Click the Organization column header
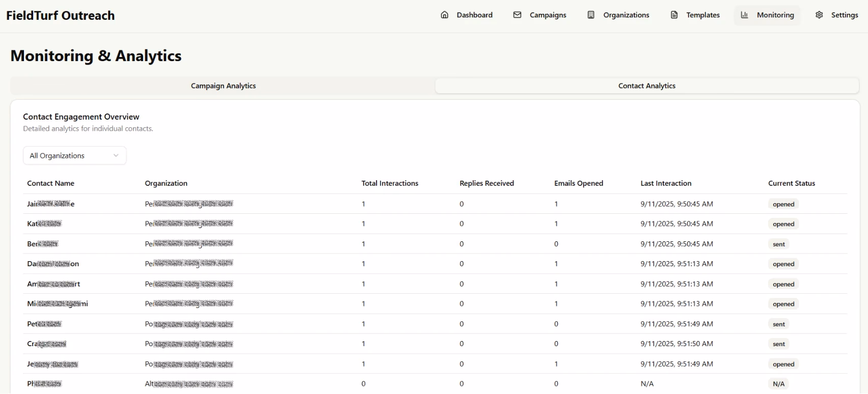The image size is (868, 394). (166, 183)
